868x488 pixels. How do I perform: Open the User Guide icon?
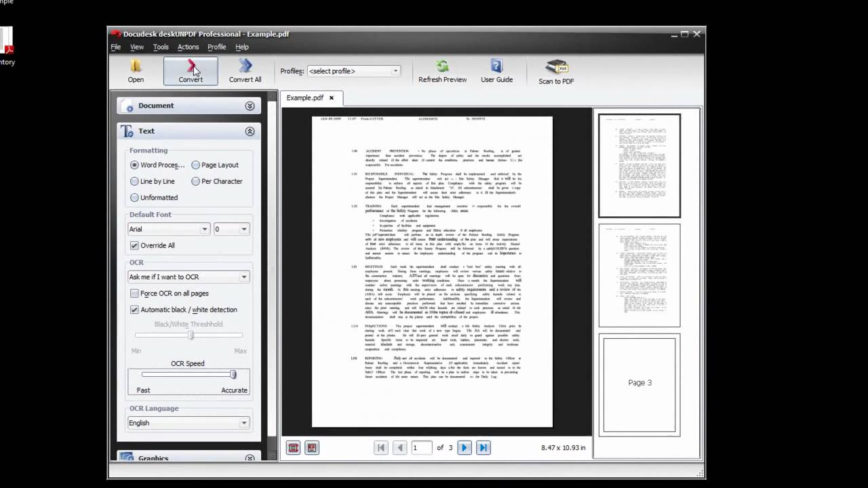click(496, 66)
